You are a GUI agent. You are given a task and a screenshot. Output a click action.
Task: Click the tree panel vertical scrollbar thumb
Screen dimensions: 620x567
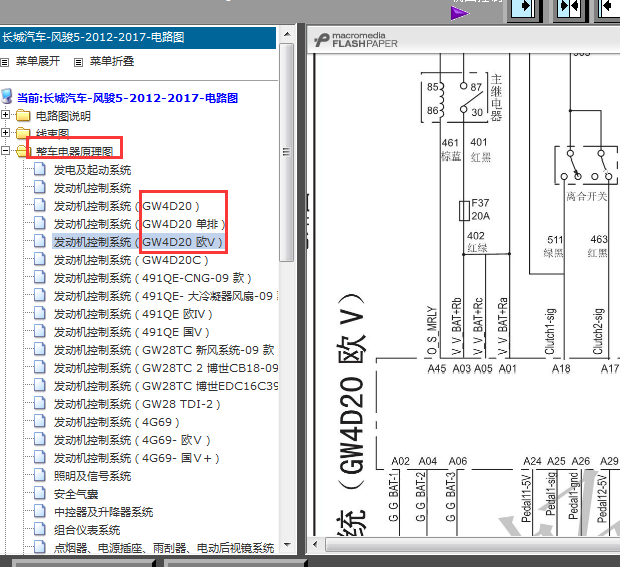[287, 152]
